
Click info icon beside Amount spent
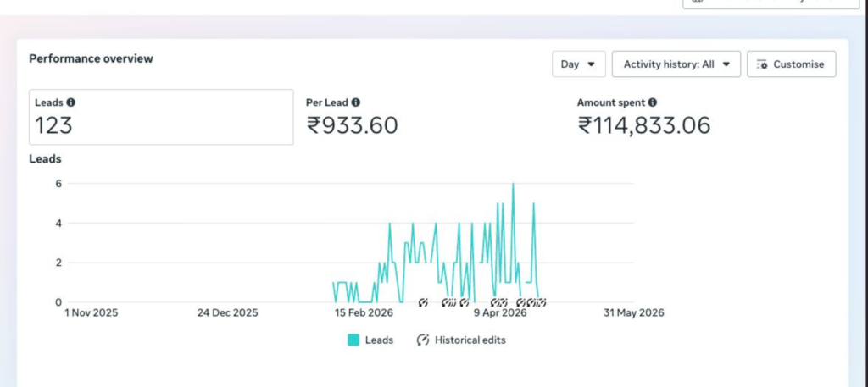tap(653, 102)
